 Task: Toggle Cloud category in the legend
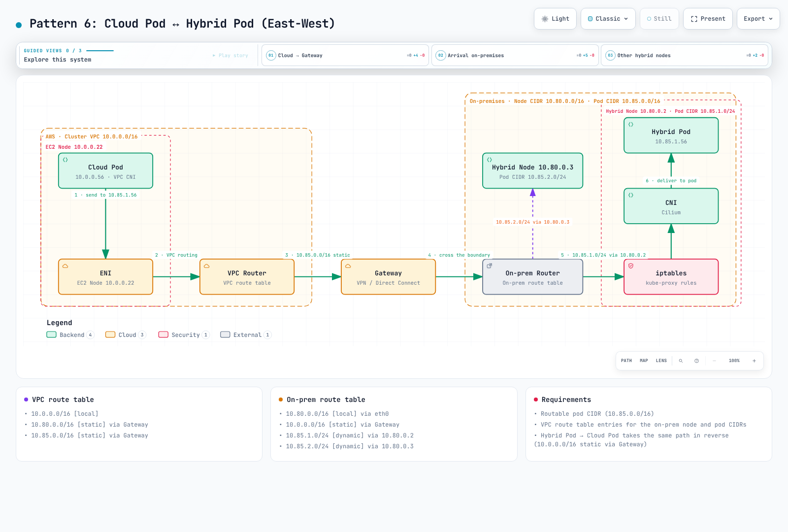[x=126, y=335]
